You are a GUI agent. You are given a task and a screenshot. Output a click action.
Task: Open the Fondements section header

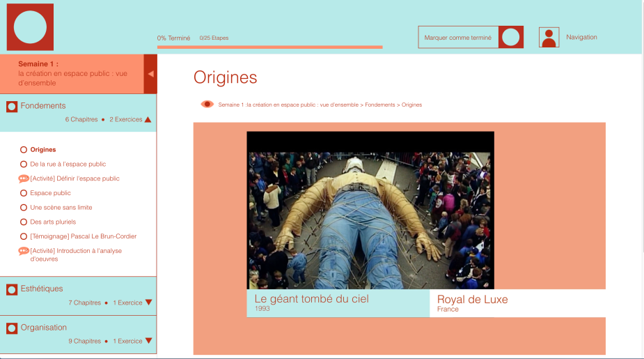pyautogui.click(x=78, y=113)
